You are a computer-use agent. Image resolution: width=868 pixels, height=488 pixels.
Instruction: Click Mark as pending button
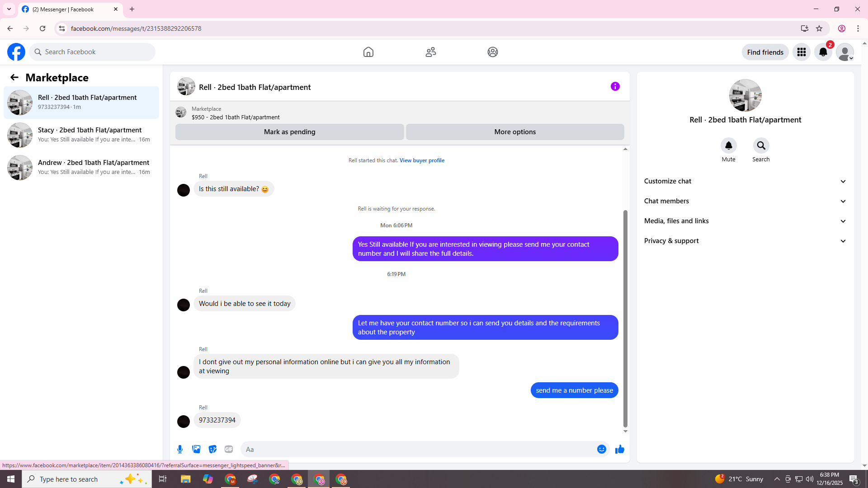290,132
